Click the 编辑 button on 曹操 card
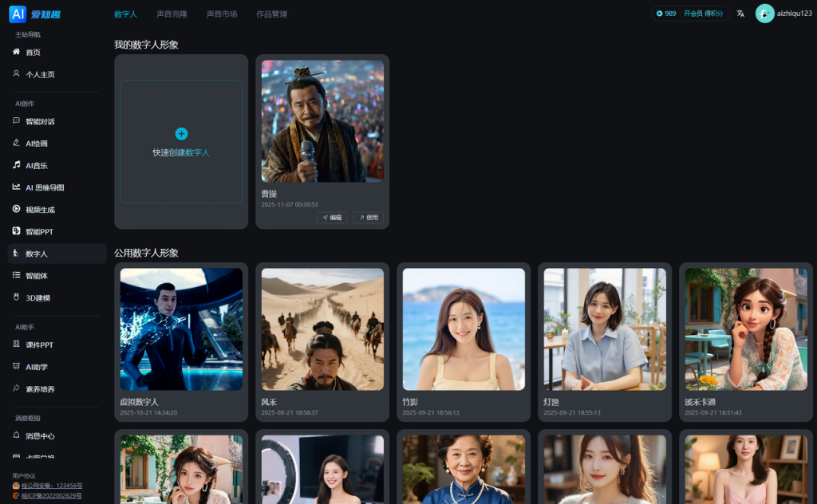Viewport: 817px width, 504px height. coord(332,218)
